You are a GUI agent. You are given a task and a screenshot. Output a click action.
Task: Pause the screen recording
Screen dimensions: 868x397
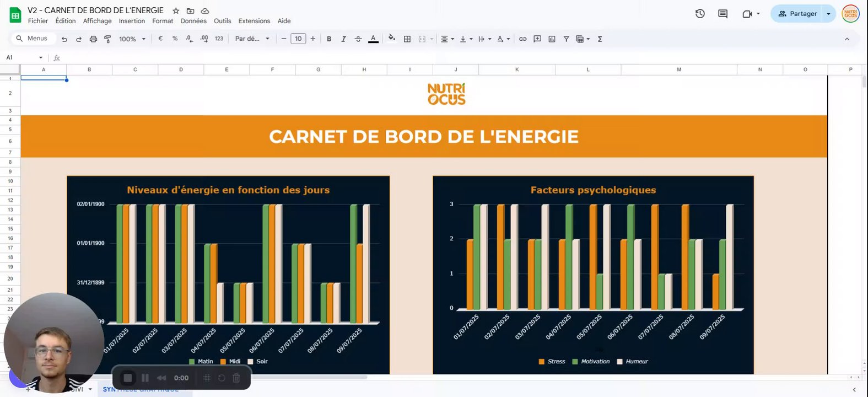click(x=145, y=378)
